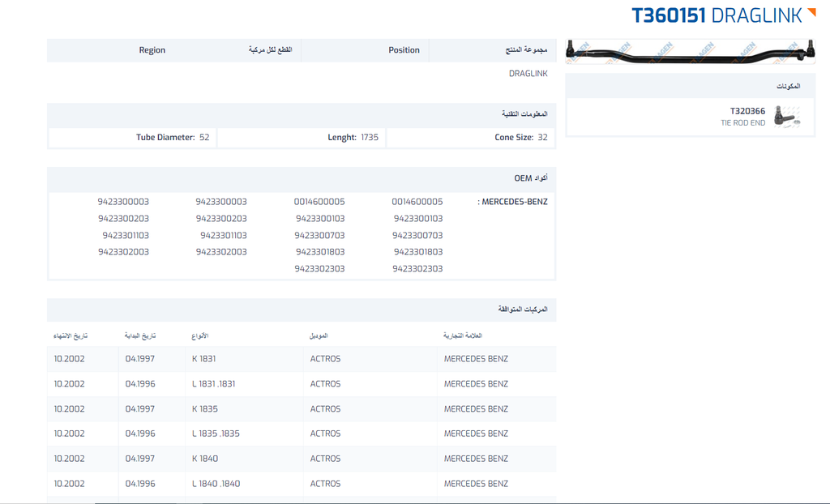The image size is (830, 504).
Task: Click start date 04.1996 in the L 1840 ,1840 row
Action: (140, 484)
